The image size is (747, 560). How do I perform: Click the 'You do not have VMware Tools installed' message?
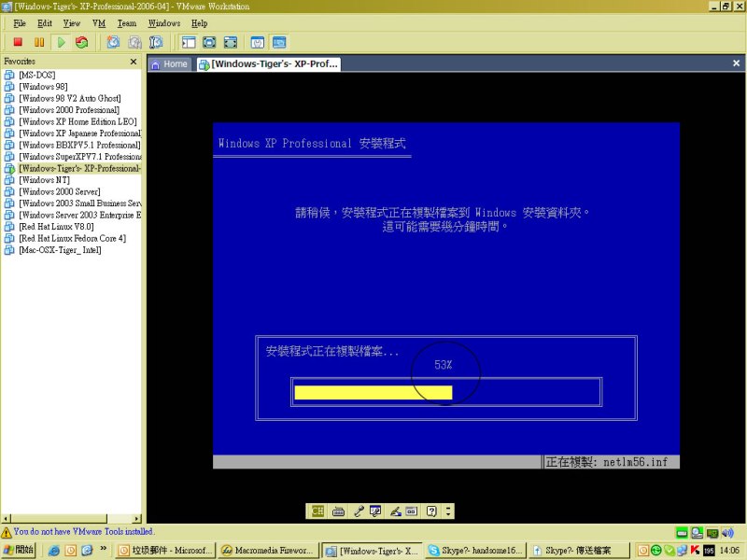tap(83, 531)
